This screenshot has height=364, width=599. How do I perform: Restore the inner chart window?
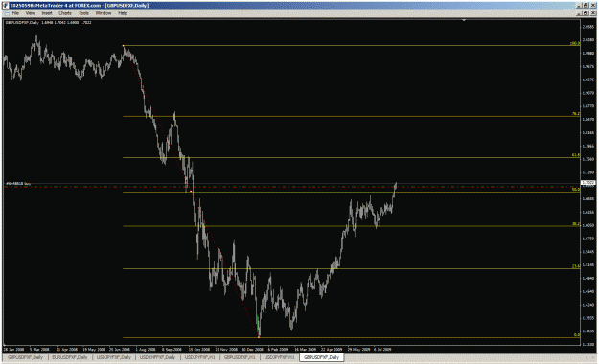[586, 13]
